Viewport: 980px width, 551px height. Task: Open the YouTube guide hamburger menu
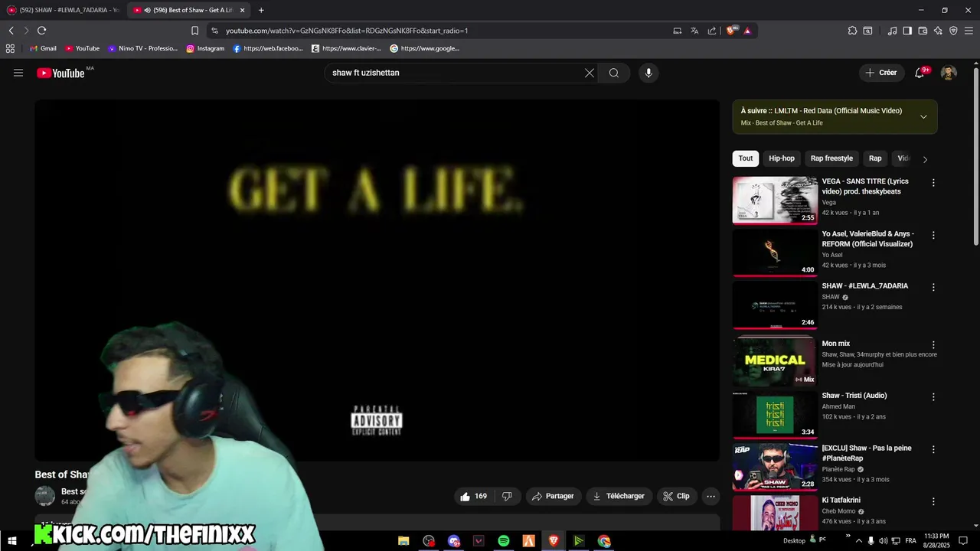(x=18, y=73)
